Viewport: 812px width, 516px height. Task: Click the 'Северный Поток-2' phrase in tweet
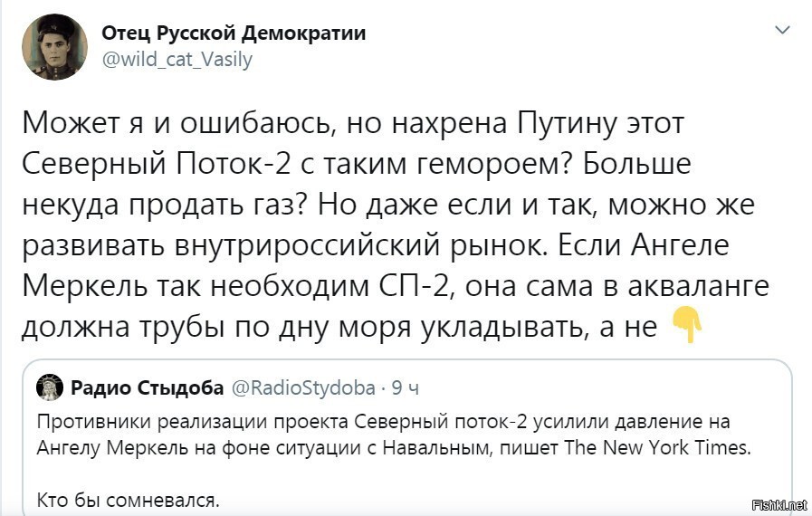point(156,164)
